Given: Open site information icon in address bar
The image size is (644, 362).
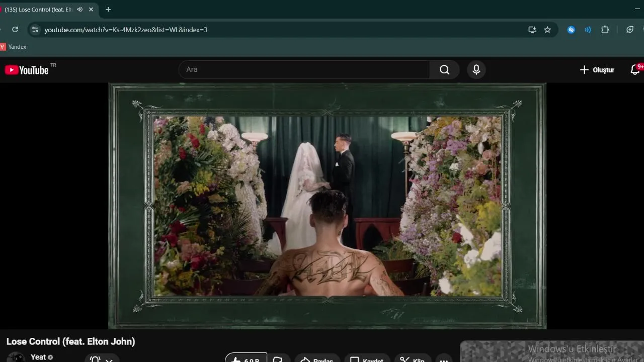Looking at the screenshot, I should click(x=35, y=30).
